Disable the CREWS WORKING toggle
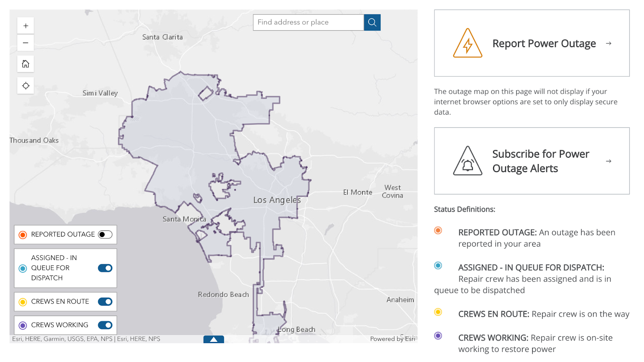 pos(105,325)
